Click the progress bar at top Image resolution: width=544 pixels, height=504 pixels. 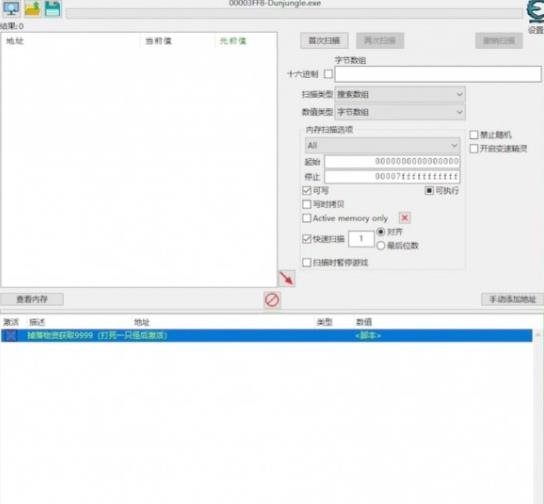pyautogui.click(x=294, y=14)
